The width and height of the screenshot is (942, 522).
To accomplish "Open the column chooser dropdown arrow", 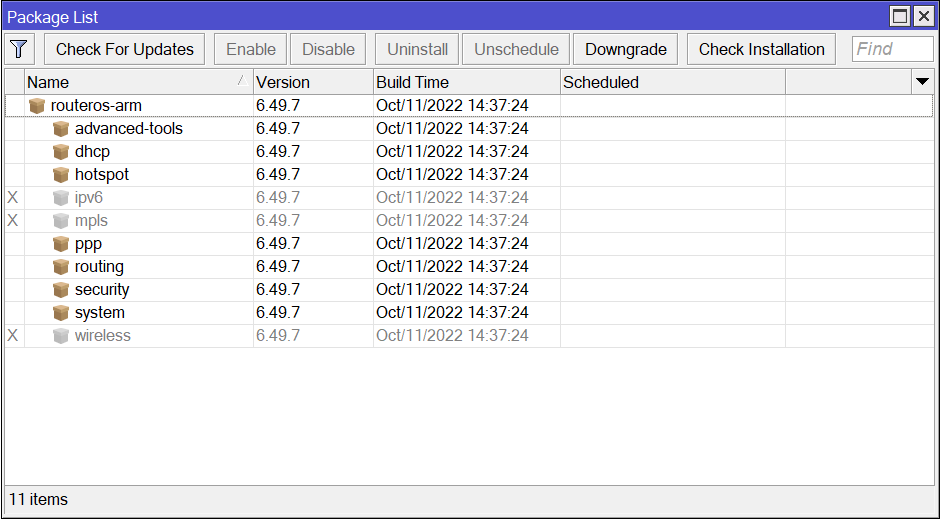I will click(x=922, y=82).
